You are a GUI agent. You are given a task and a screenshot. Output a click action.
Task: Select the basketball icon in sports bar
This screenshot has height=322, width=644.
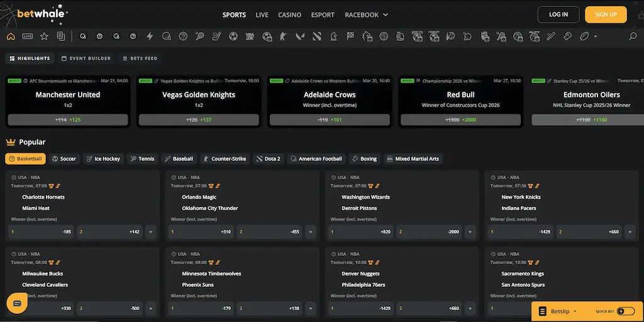coord(183,36)
